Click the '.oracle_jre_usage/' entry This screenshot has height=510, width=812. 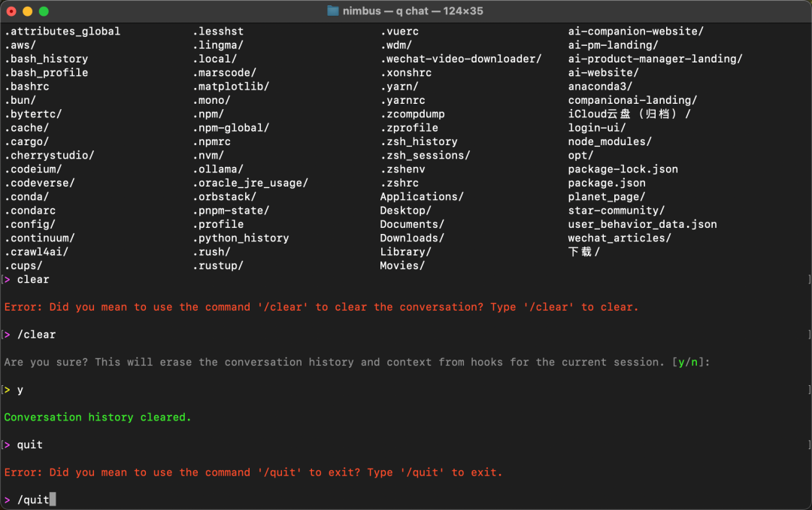point(250,183)
